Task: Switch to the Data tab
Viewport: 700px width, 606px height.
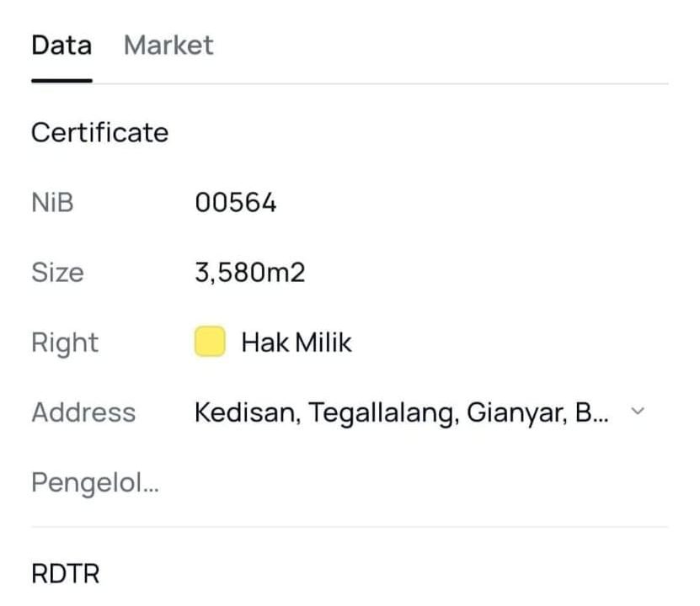Action: point(61,45)
